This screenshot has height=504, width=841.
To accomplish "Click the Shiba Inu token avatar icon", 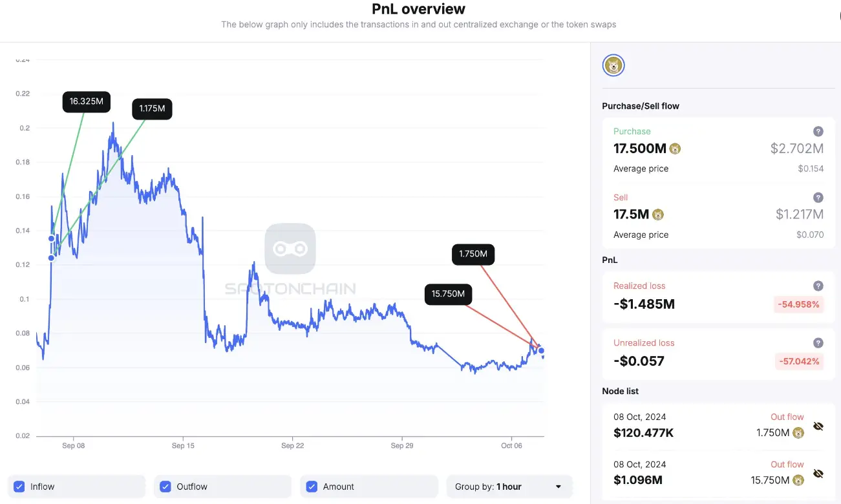I will pos(613,65).
